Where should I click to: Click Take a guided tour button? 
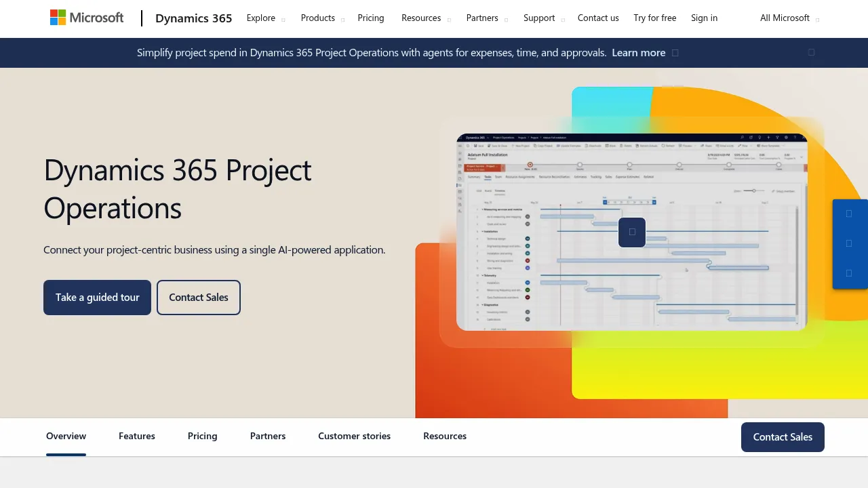97,298
